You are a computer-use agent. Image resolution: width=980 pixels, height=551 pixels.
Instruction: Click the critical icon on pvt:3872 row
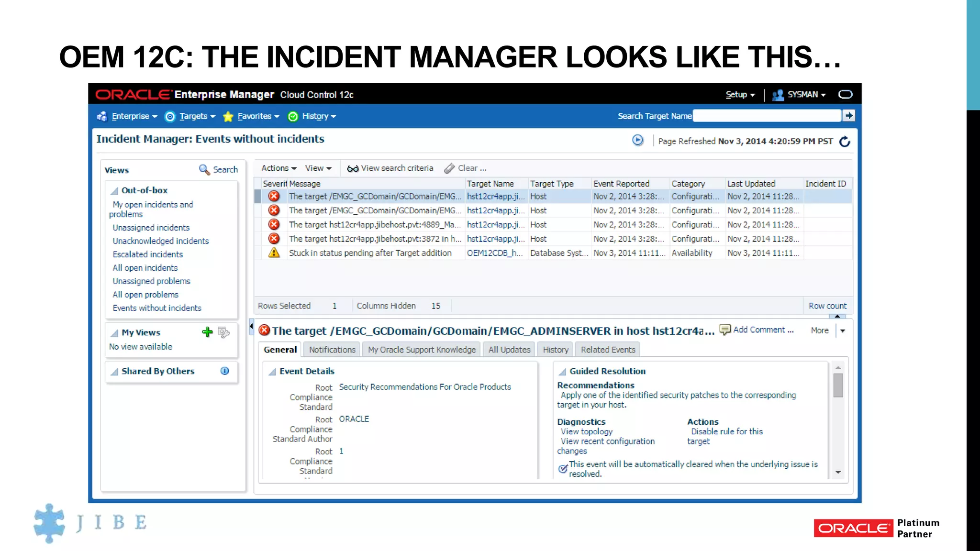tap(274, 238)
